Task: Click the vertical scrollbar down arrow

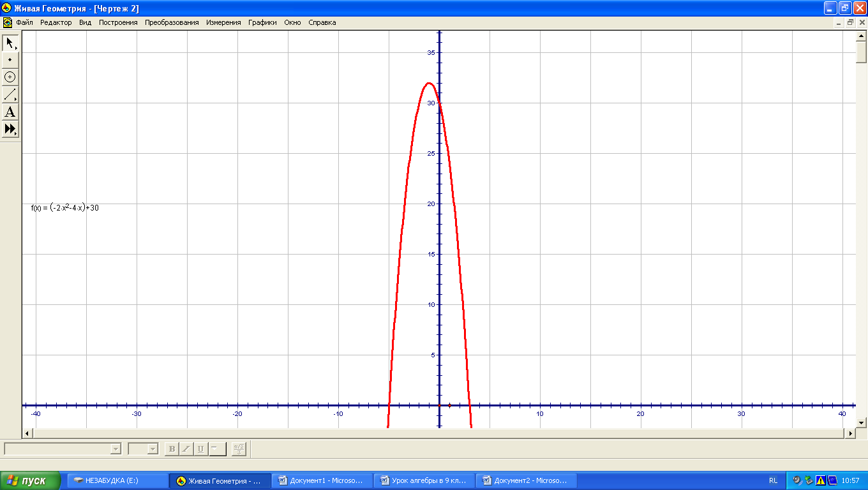Action: [x=861, y=422]
